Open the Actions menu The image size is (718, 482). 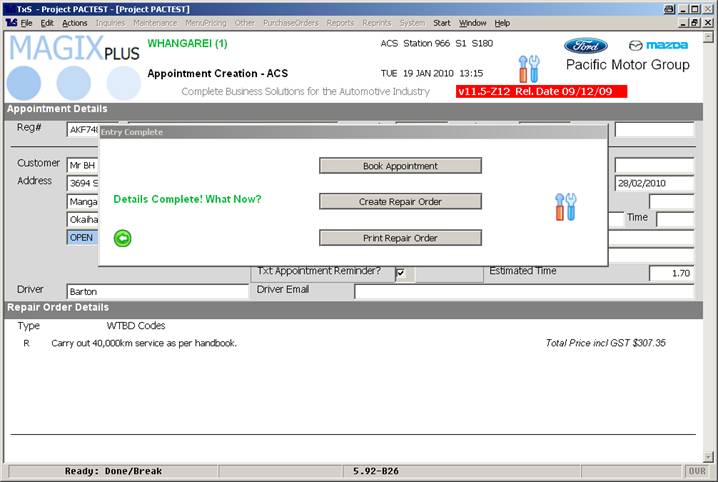click(x=74, y=22)
